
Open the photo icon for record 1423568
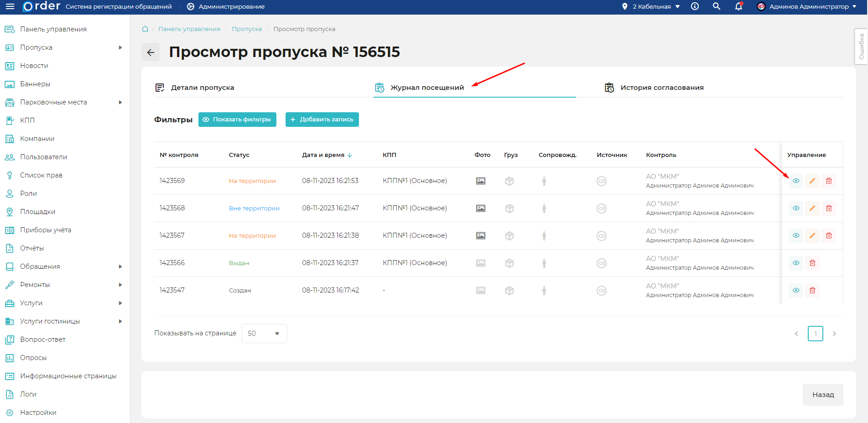click(481, 209)
